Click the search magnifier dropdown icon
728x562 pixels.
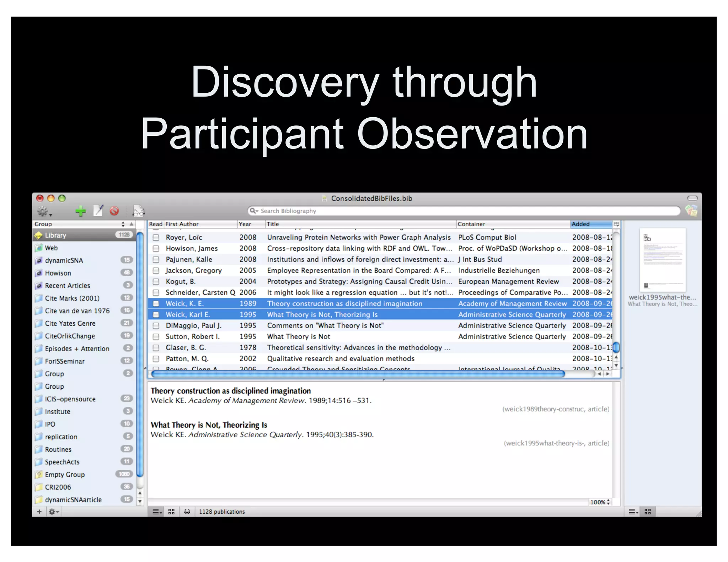[x=254, y=211]
